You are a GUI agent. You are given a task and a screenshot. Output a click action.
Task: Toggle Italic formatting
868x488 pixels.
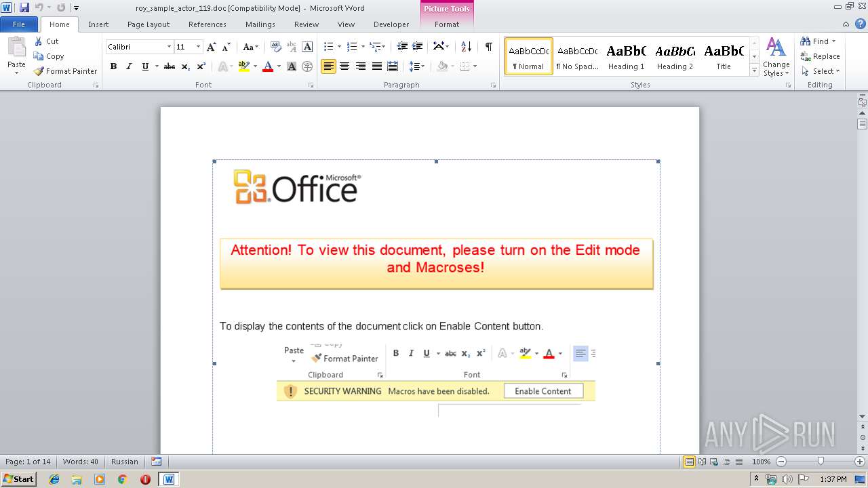[129, 66]
